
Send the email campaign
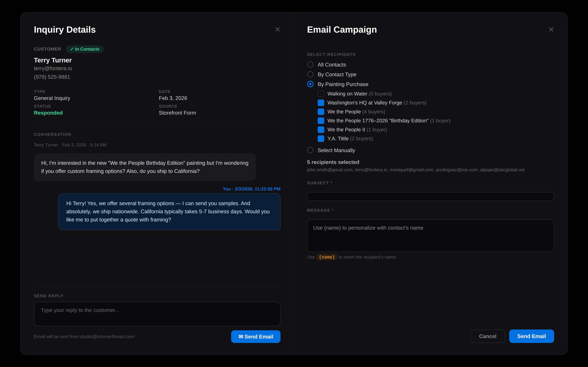531,336
